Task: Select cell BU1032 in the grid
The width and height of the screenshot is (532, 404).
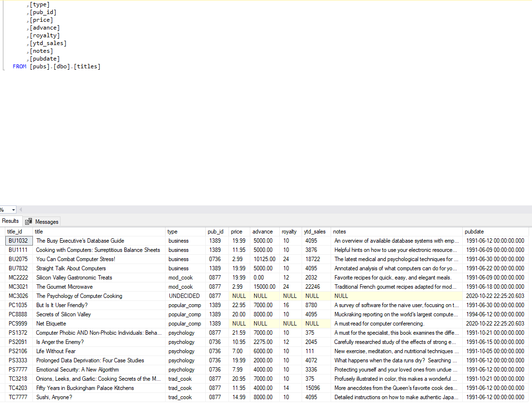Action: coord(19,241)
